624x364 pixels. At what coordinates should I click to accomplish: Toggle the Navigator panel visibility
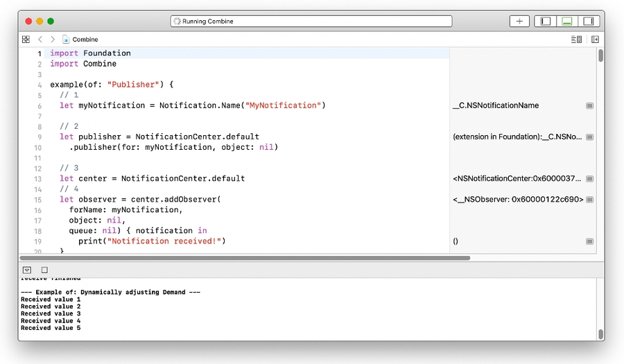click(x=546, y=21)
